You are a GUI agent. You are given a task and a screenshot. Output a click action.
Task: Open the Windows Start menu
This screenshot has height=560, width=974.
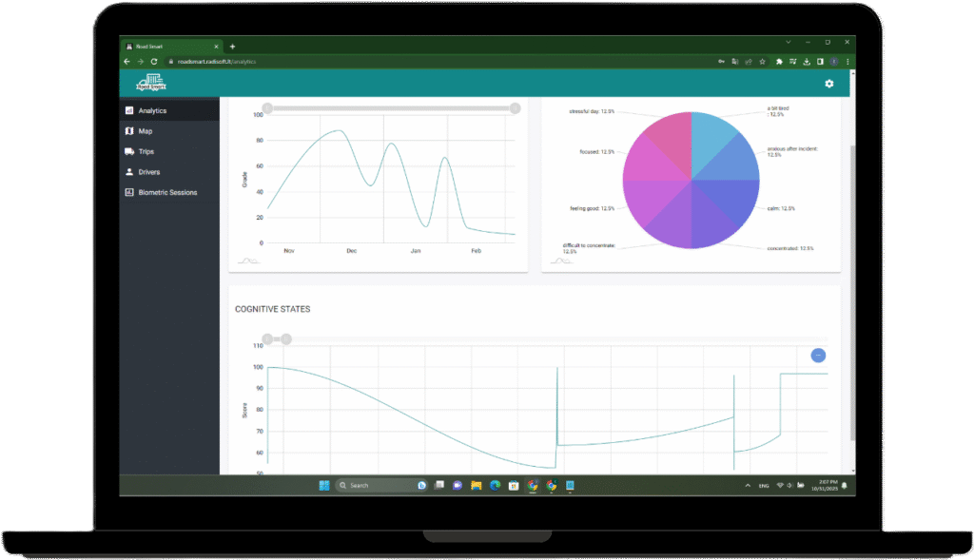tap(323, 485)
